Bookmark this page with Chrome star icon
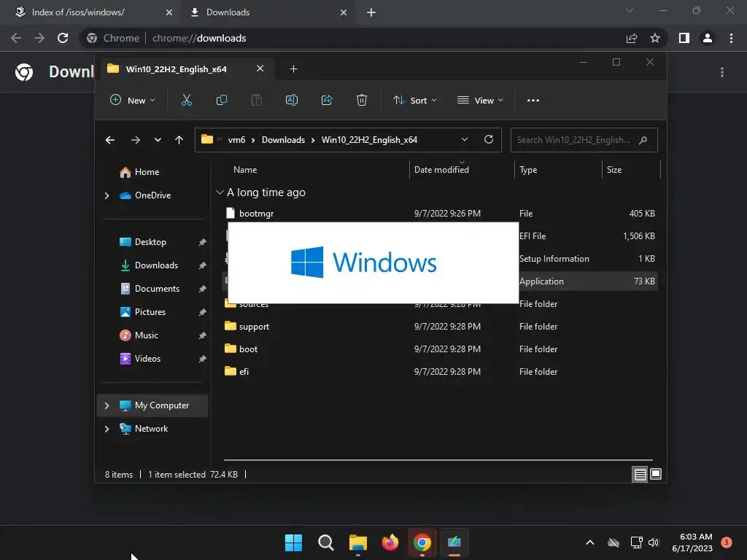This screenshot has width=747, height=560. point(655,38)
